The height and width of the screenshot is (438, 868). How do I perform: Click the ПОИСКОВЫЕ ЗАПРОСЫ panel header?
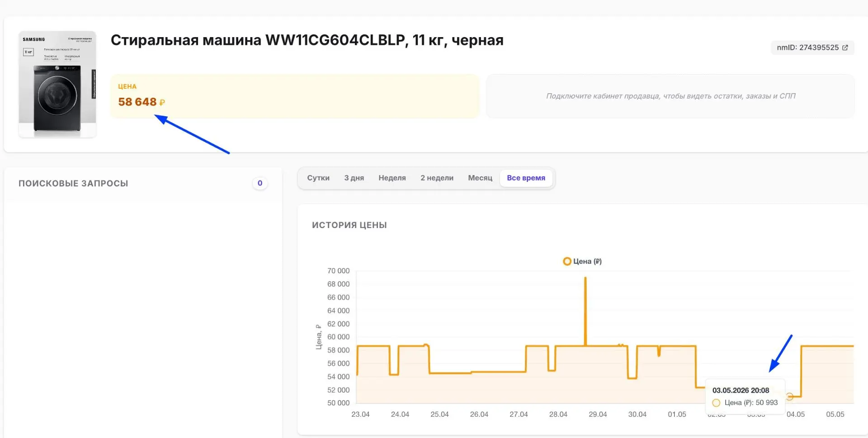click(73, 183)
